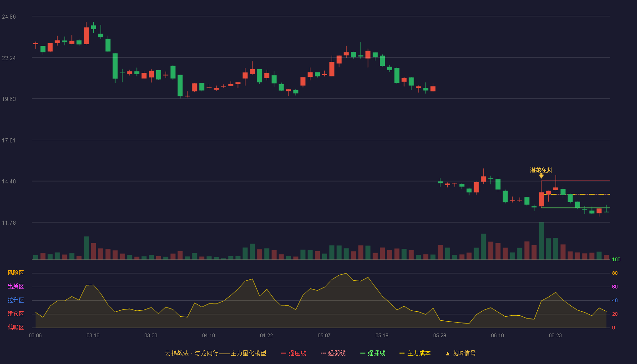Screen dimensions: 637x364
Task: Click the blue 40 indicator scale value
Action: 615,300
